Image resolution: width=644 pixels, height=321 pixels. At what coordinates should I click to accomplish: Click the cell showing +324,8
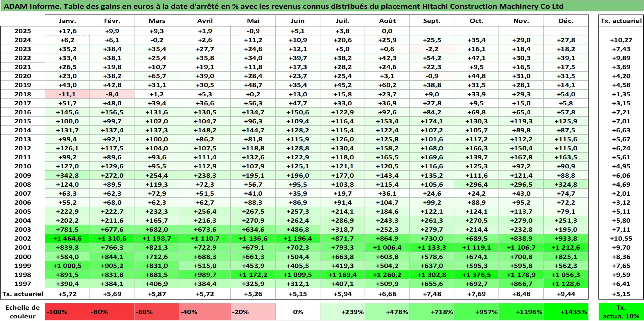coord(566,185)
